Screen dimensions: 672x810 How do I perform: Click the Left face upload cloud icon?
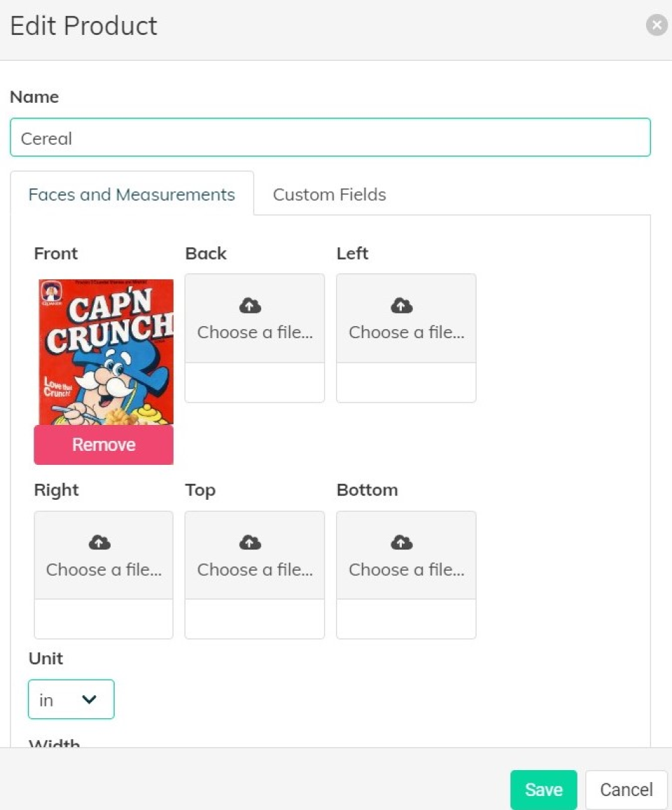[x=401, y=305]
